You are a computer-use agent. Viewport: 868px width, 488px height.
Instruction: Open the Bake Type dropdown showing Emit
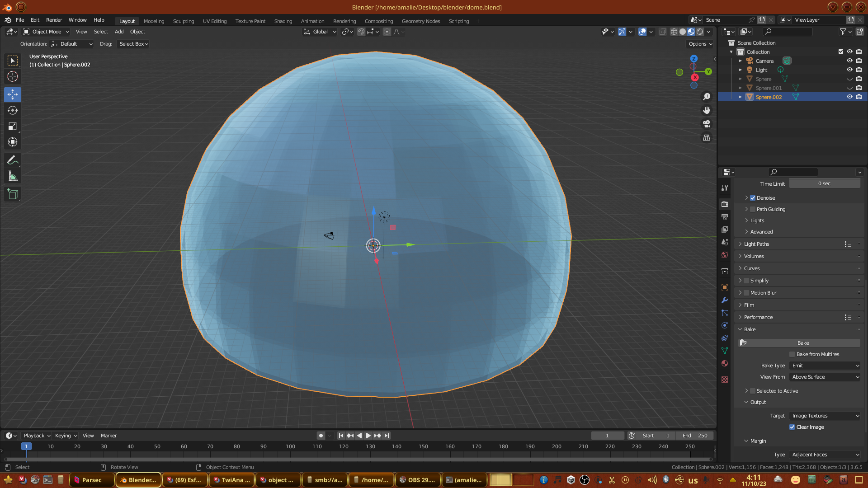pyautogui.click(x=825, y=366)
